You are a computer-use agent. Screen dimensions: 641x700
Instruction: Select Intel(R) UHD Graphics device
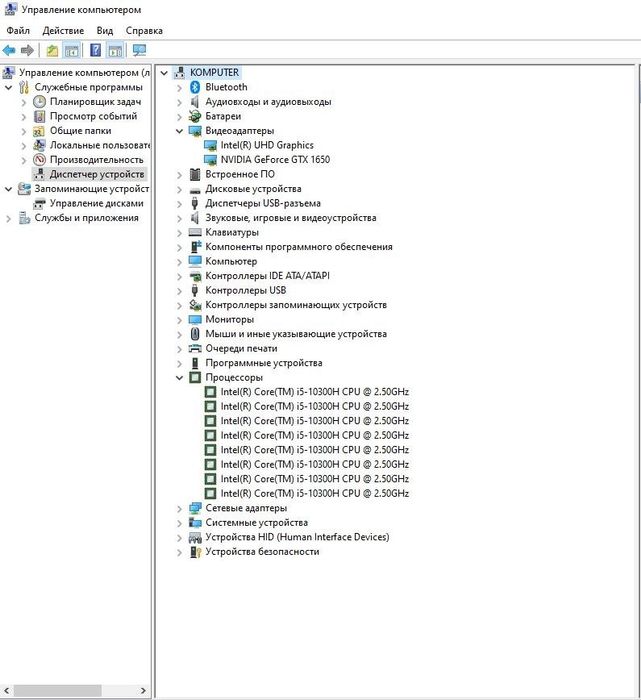[x=267, y=145]
